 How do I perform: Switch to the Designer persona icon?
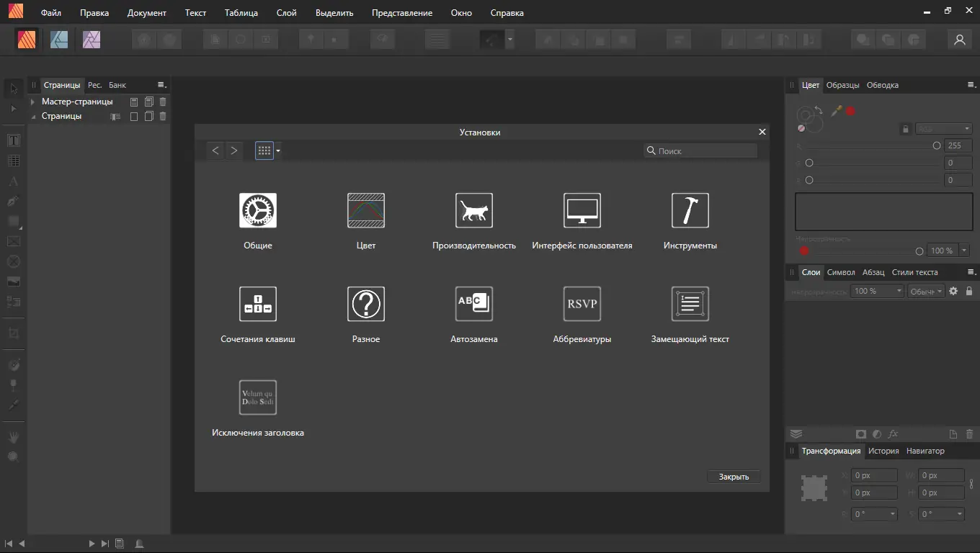click(x=59, y=40)
